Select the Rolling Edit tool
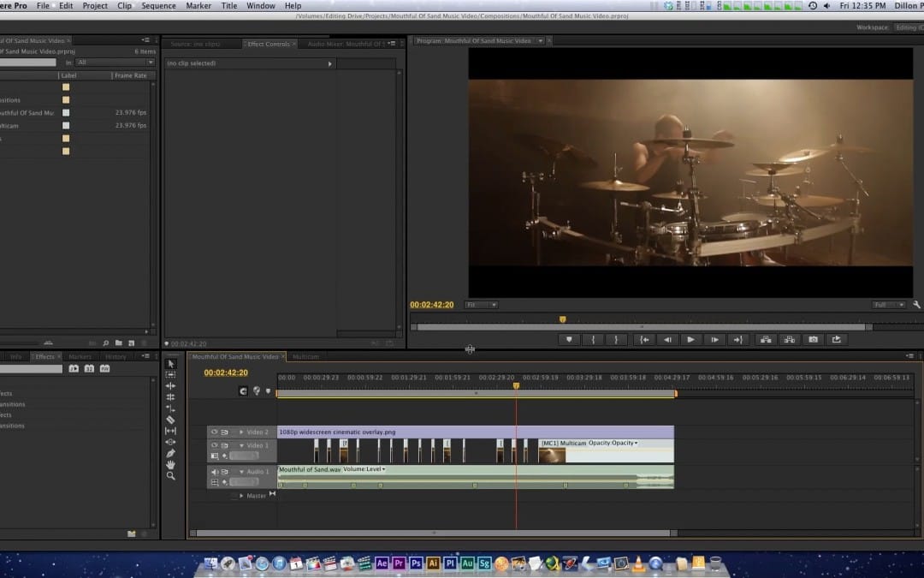The width and height of the screenshot is (924, 578). 171,397
